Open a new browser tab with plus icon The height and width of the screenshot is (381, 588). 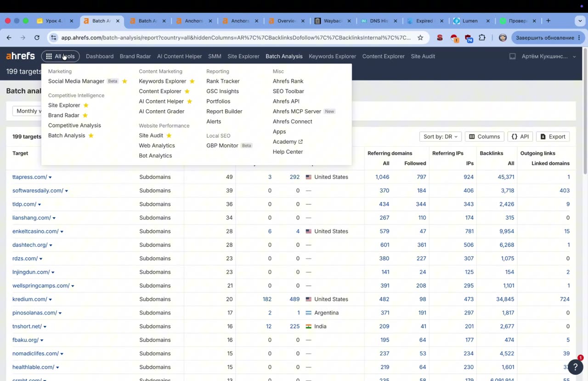(x=548, y=21)
